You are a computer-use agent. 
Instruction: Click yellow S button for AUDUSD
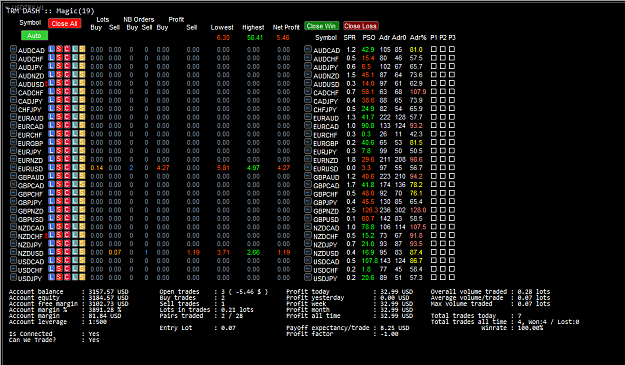(82, 83)
